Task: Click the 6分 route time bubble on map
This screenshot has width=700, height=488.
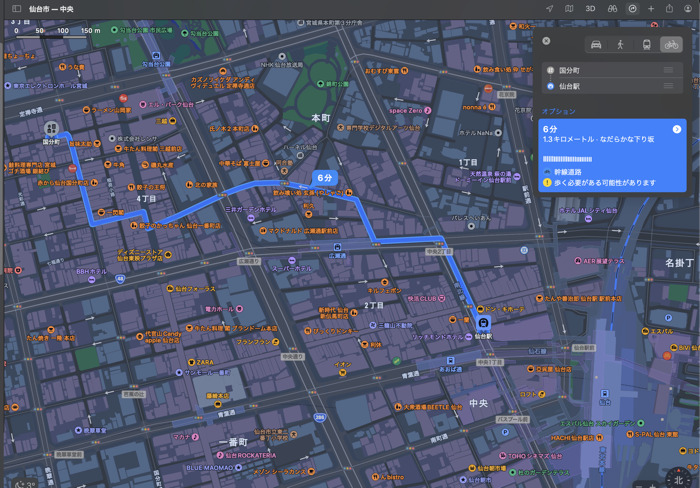Action: [x=325, y=178]
